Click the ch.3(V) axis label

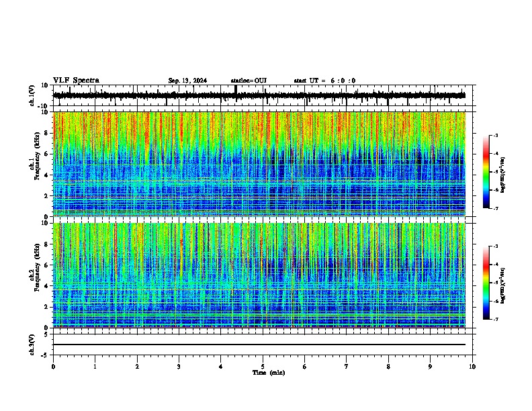pos(32,345)
